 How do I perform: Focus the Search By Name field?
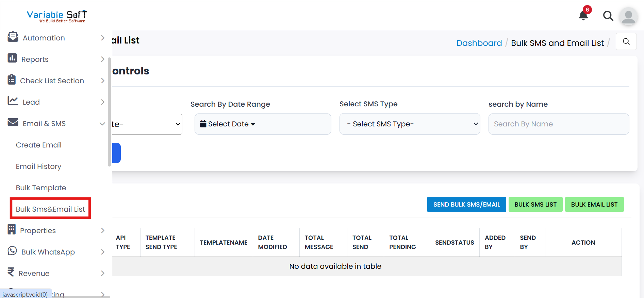click(x=559, y=124)
